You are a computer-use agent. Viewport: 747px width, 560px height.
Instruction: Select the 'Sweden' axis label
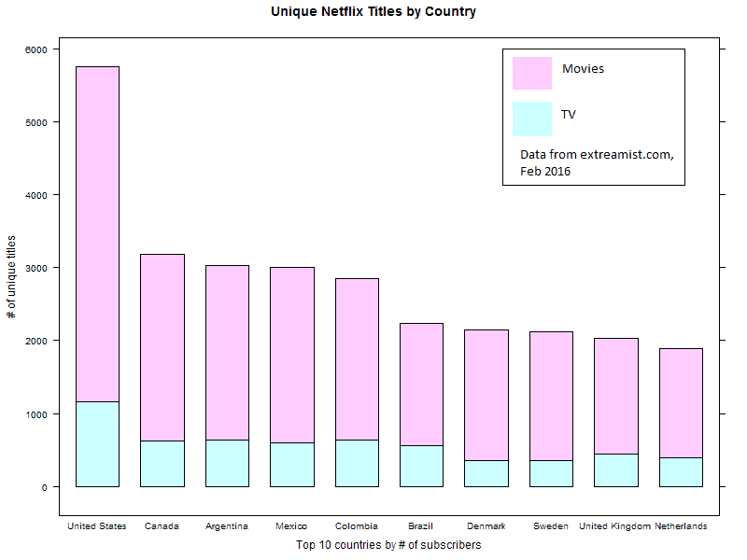(551, 526)
